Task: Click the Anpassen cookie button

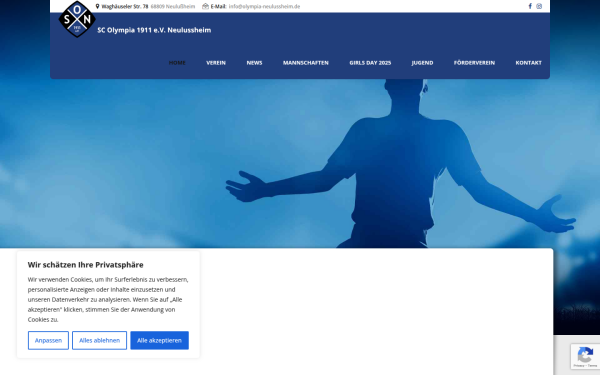Action: [48, 340]
